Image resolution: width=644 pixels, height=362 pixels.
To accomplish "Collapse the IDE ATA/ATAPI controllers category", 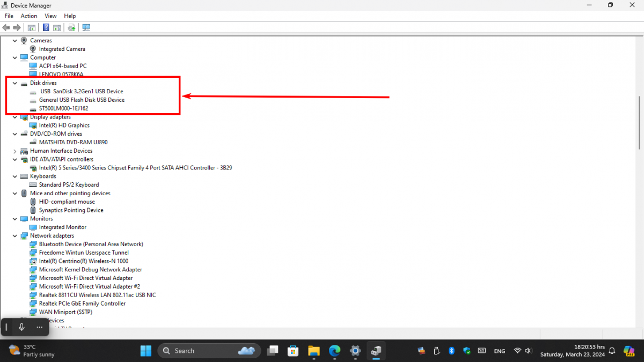I will (15, 159).
